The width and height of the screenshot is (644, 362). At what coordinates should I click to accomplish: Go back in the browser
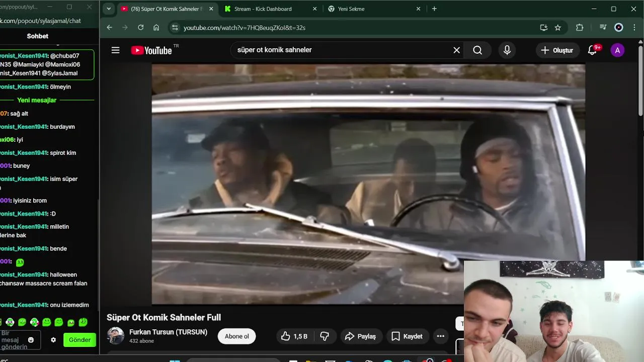click(x=110, y=28)
